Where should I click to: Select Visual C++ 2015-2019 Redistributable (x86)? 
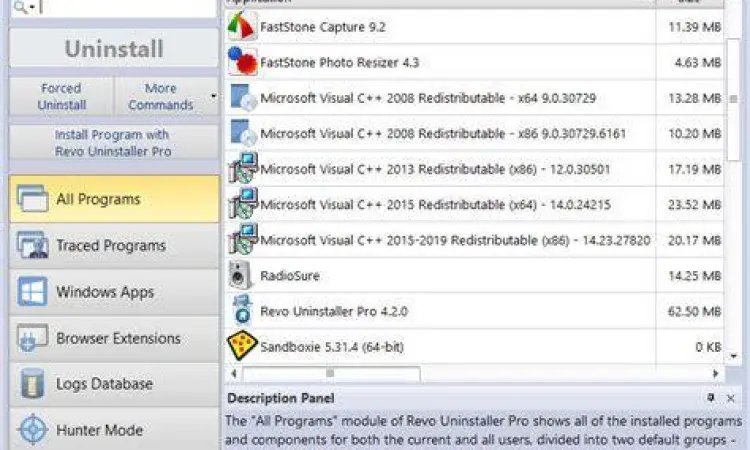[x=474, y=240]
